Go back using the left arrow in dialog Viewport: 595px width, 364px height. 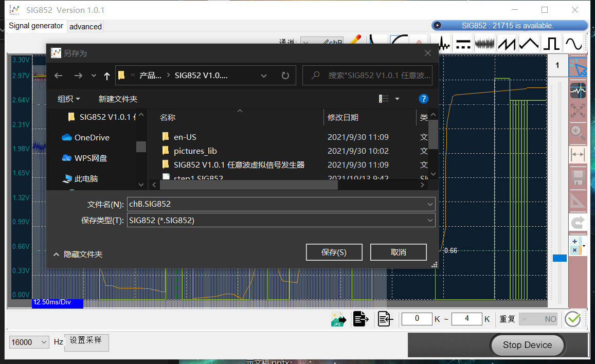tap(59, 76)
